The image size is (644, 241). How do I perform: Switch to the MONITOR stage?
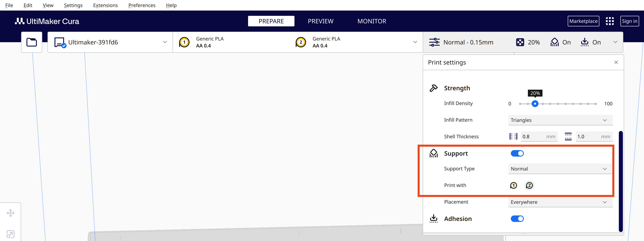[372, 21]
